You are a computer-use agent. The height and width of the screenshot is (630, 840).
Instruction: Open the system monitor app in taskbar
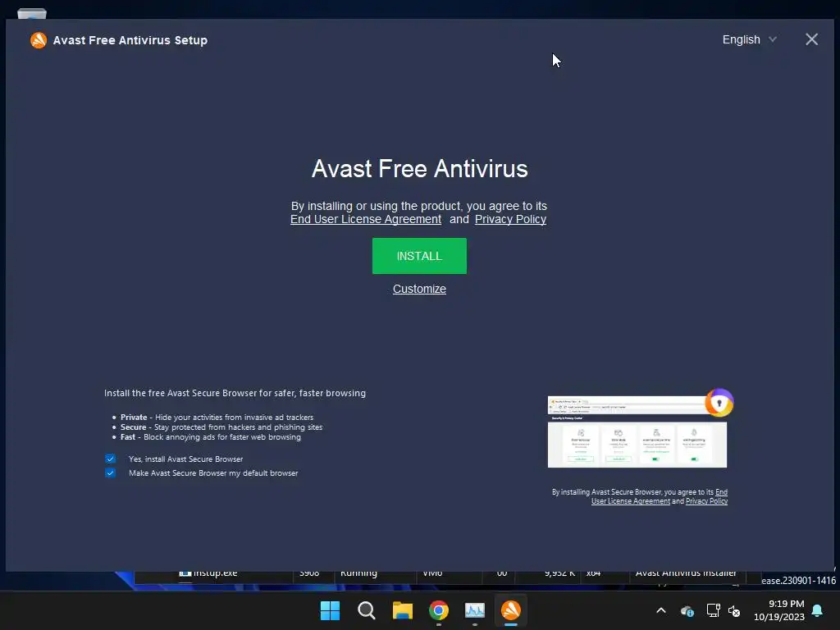(475, 610)
